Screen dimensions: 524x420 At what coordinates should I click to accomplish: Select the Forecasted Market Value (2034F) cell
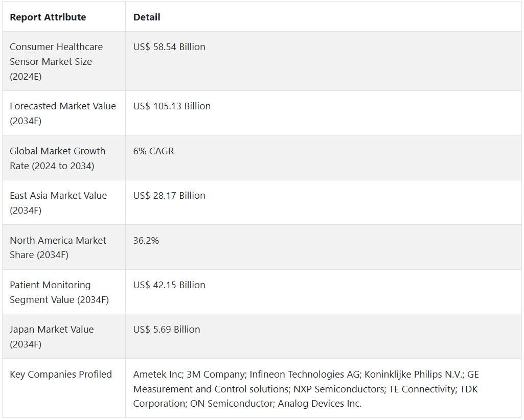point(63,113)
